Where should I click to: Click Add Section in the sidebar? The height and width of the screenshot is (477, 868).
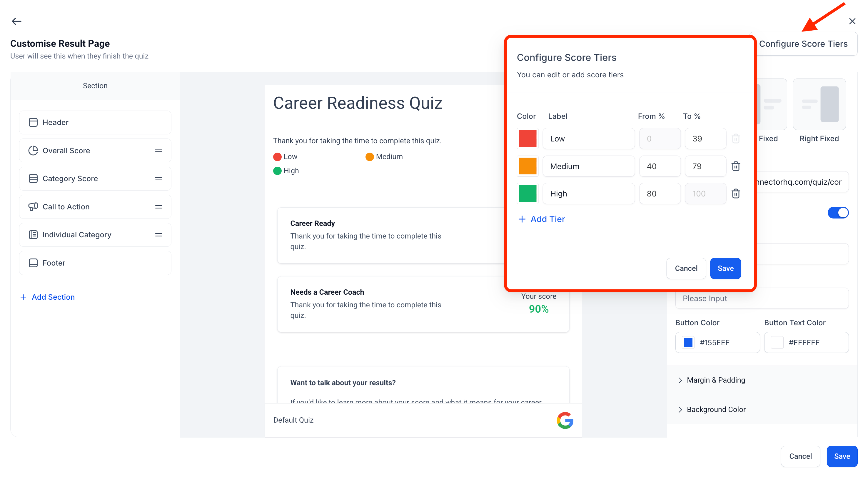(x=47, y=297)
